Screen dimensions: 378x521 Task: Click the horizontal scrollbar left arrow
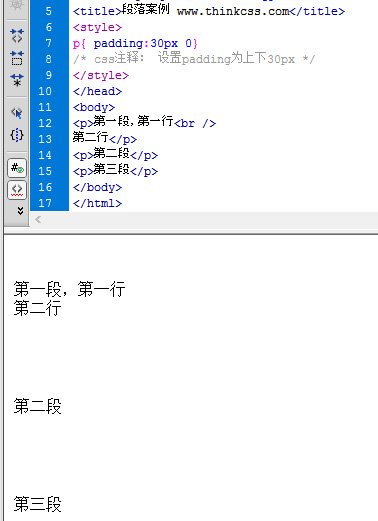[x=38, y=219]
